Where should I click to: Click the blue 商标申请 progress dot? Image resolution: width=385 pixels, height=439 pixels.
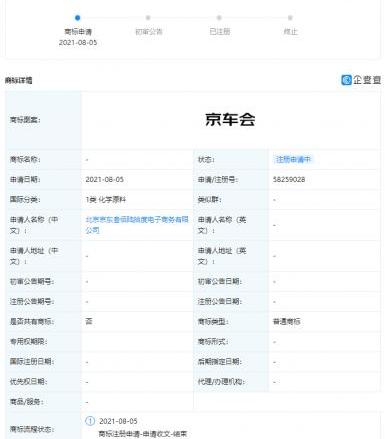tap(78, 18)
